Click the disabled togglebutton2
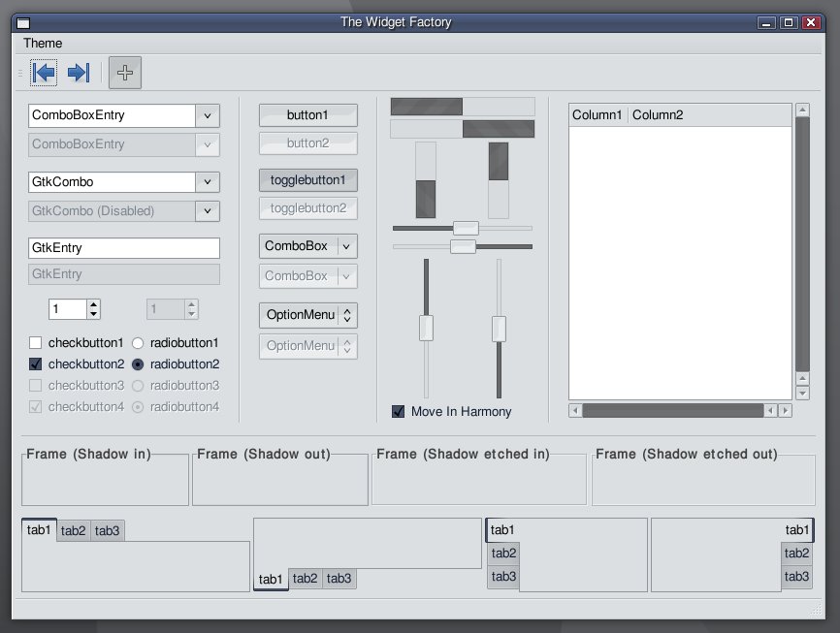Image resolution: width=840 pixels, height=633 pixels. click(308, 208)
